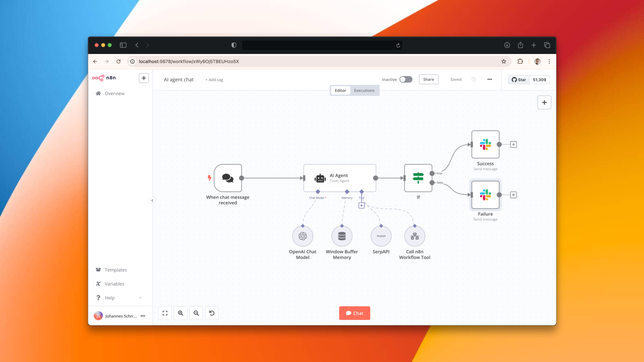This screenshot has height=362, width=644.
Task: Open the workflow options three-dot menu
Action: click(x=489, y=79)
